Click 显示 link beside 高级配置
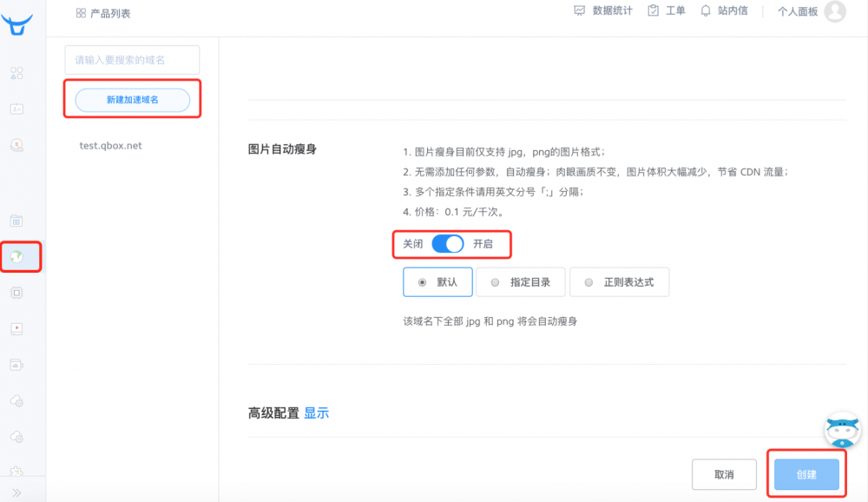 pos(317,413)
